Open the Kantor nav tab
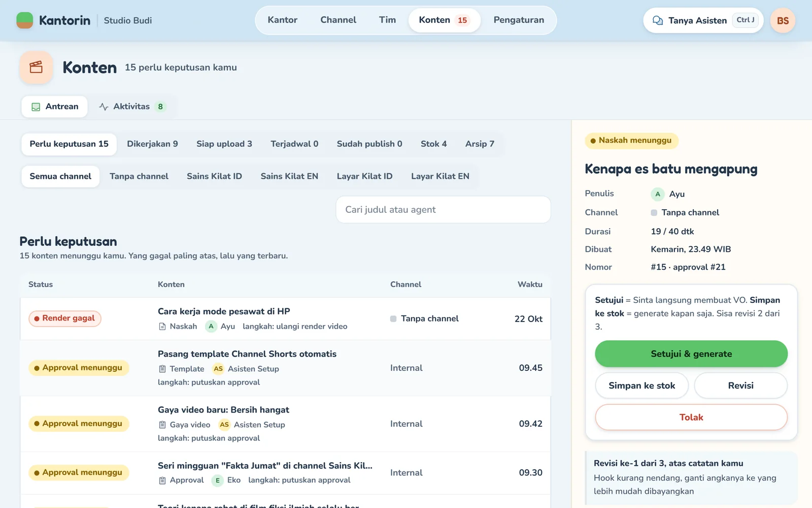This screenshot has height=508, width=812. tap(283, 20)
